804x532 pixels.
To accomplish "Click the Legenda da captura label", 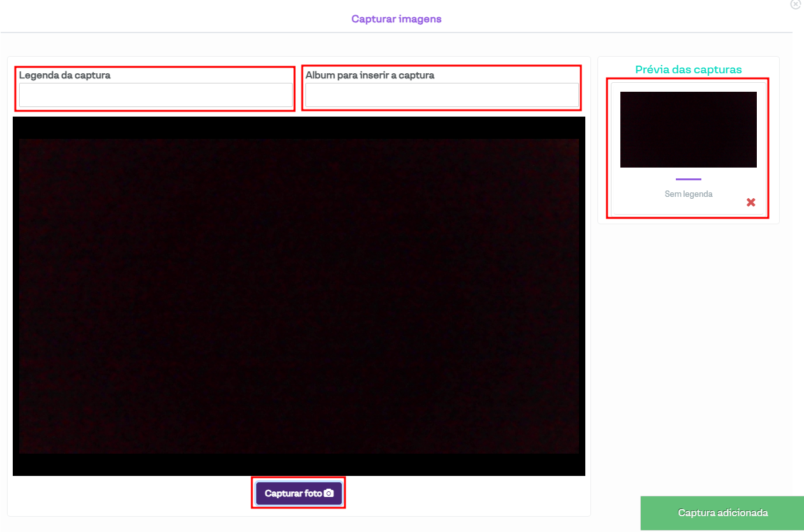I will pos(64,75).
